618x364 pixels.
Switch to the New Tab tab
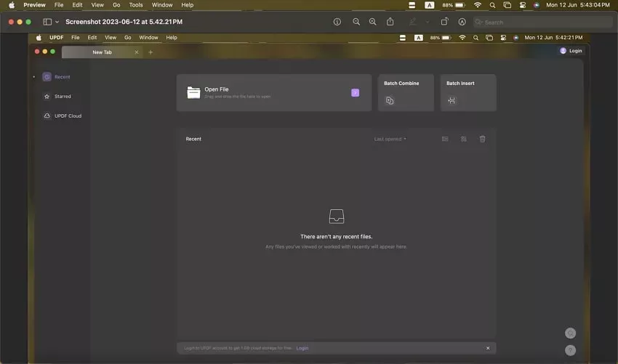(x=102, y=52)
